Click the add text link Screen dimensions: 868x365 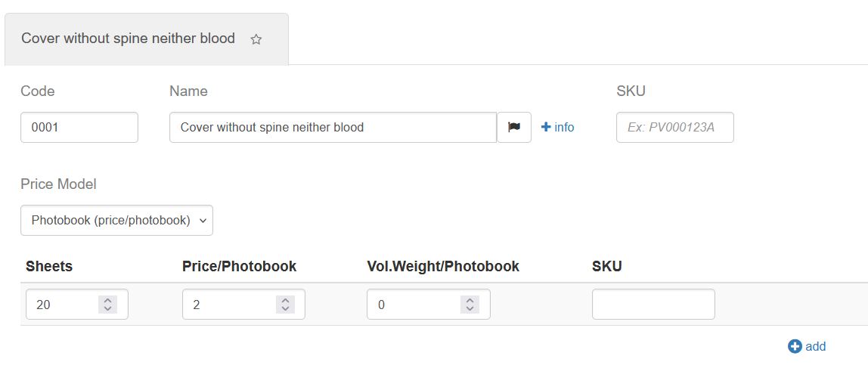(816, 346)
